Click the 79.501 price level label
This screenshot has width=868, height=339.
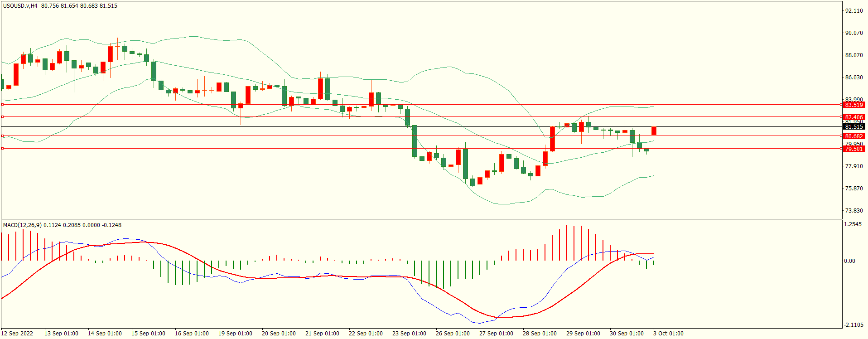[854, 149]
